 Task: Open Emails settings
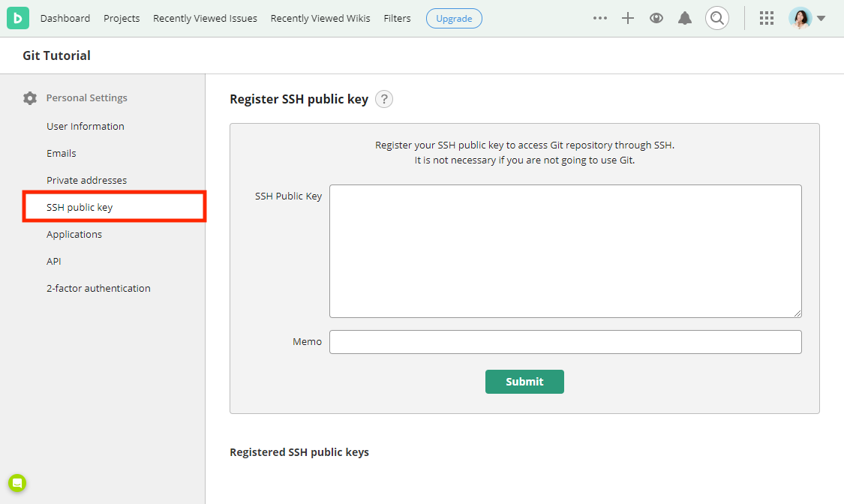pyautogui.click(x=62, y=153)
